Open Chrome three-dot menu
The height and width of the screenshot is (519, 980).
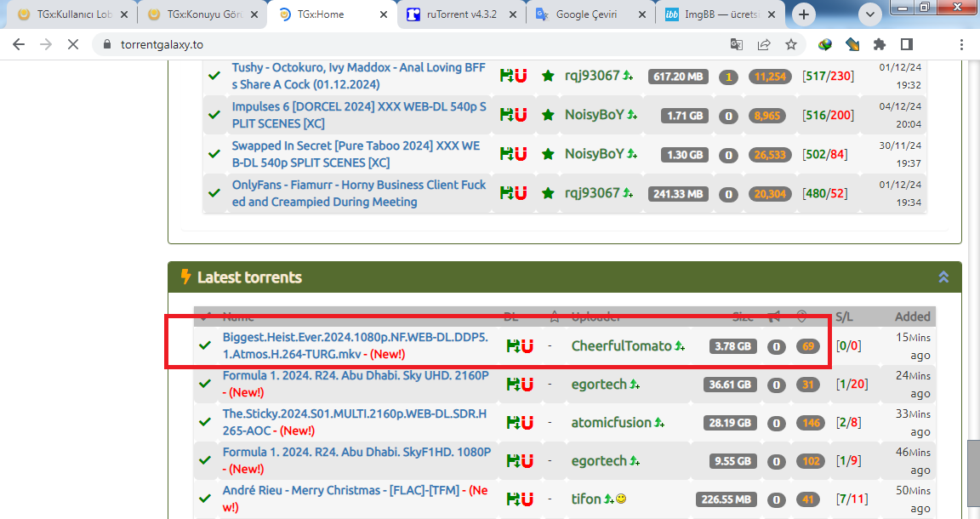click(961, 44)
